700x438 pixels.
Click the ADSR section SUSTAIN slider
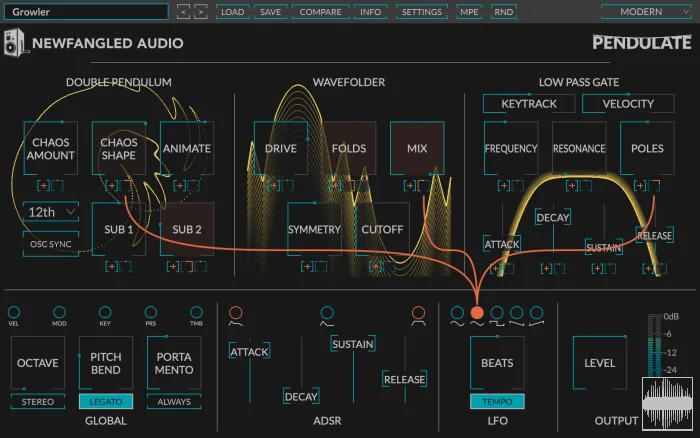[x=353, y=344]
